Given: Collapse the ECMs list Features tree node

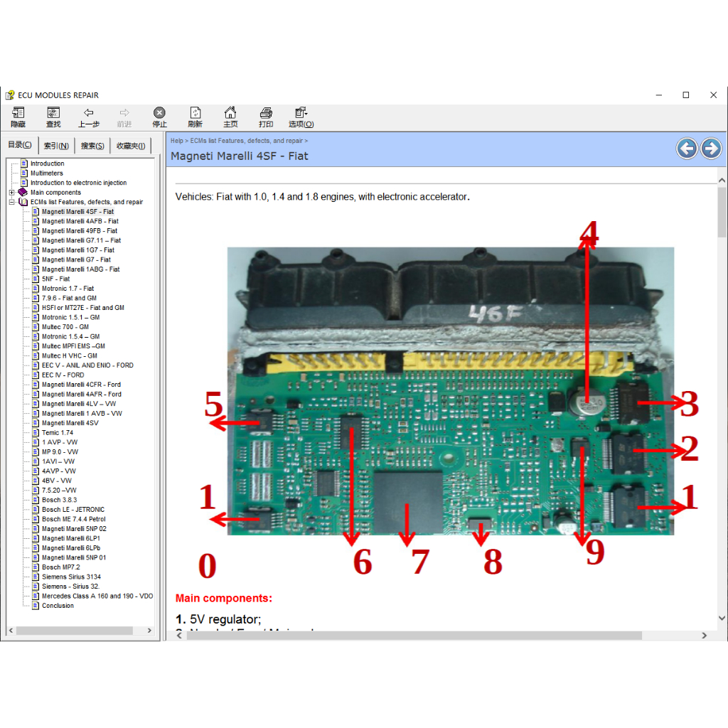Looking at the screenshot, I should [x=12, y=202].
